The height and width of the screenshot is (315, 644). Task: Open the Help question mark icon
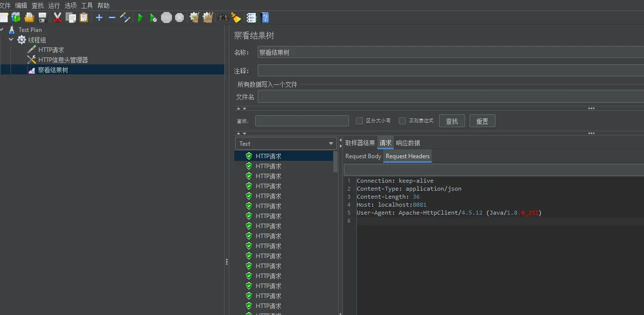coord(265,18)
